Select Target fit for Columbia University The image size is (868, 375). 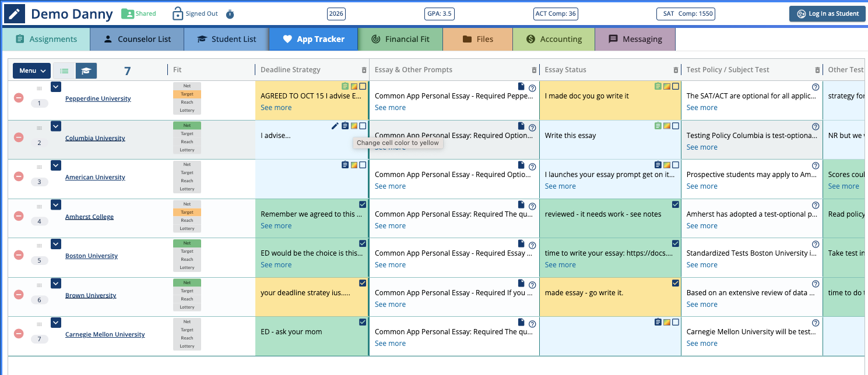pos(187,133)
